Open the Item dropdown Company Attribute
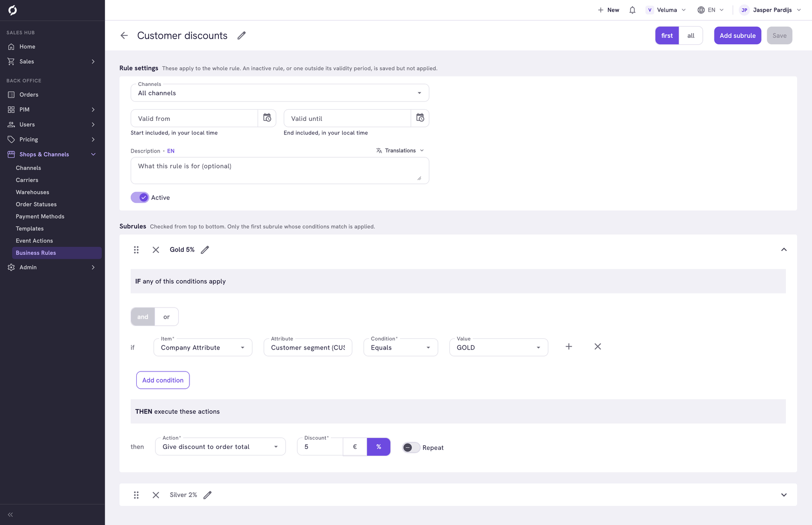This screenshot has height=525, width=812. tap(203, 347)
